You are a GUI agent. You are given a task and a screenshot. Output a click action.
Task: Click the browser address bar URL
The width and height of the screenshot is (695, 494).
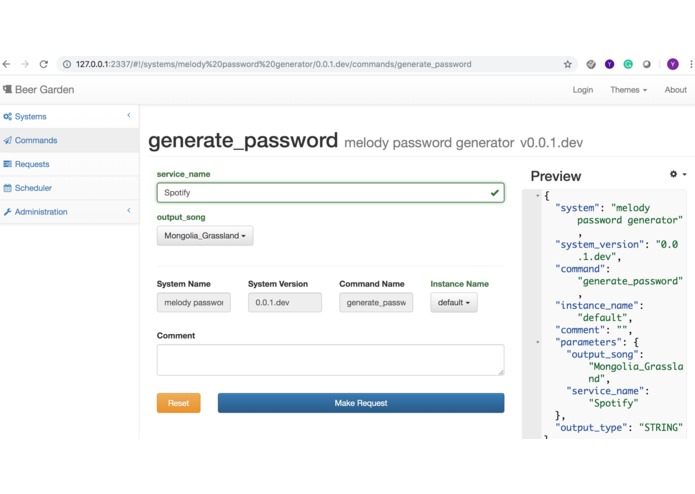click(273, 64)
